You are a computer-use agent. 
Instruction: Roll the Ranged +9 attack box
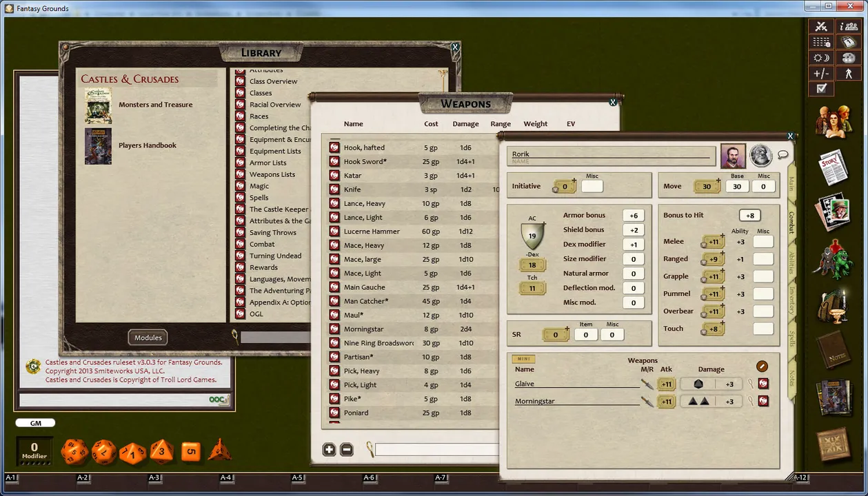713,259
